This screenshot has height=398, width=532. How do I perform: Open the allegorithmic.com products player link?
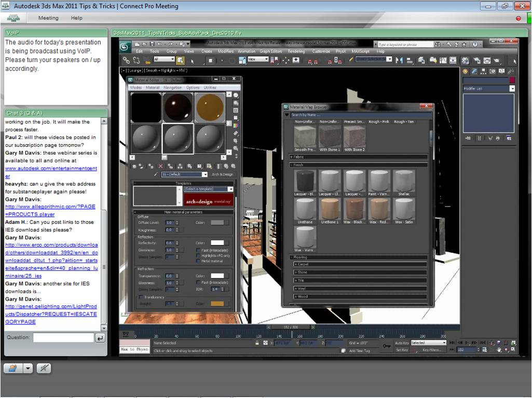[50, 210]
